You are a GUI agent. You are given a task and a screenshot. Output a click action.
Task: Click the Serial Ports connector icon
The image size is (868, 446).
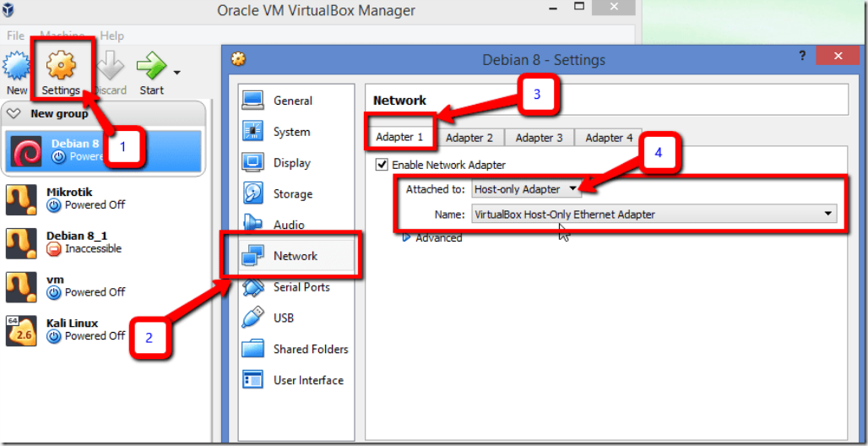tap(253, 288)
